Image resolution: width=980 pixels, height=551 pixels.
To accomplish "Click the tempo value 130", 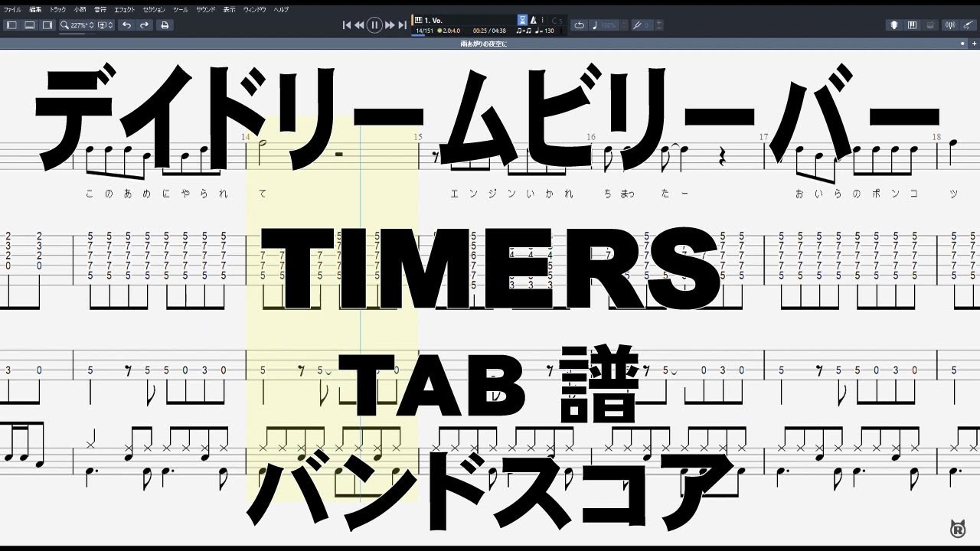I will pos(548,31).
